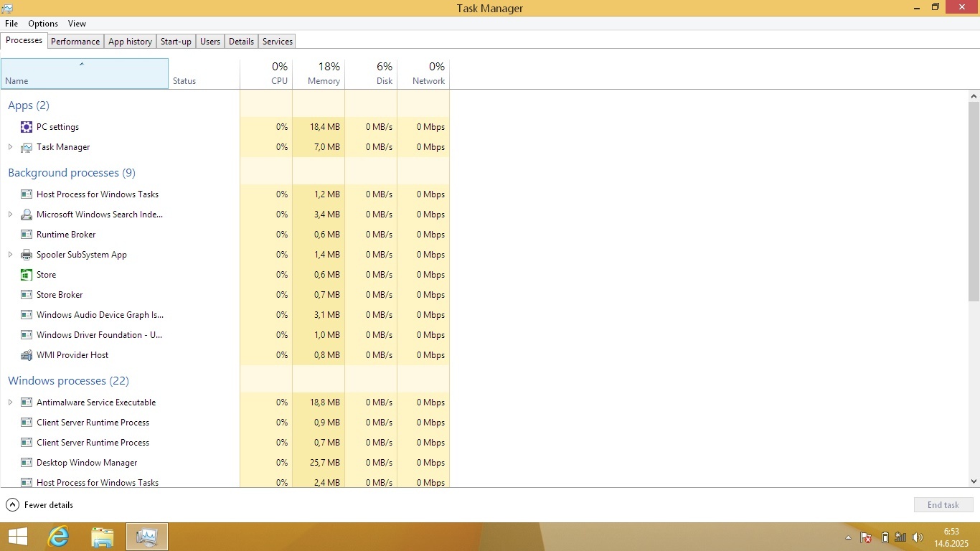Switch to the App history tab
This screenshot has width=980, height=551.
(x=130, y=42)
